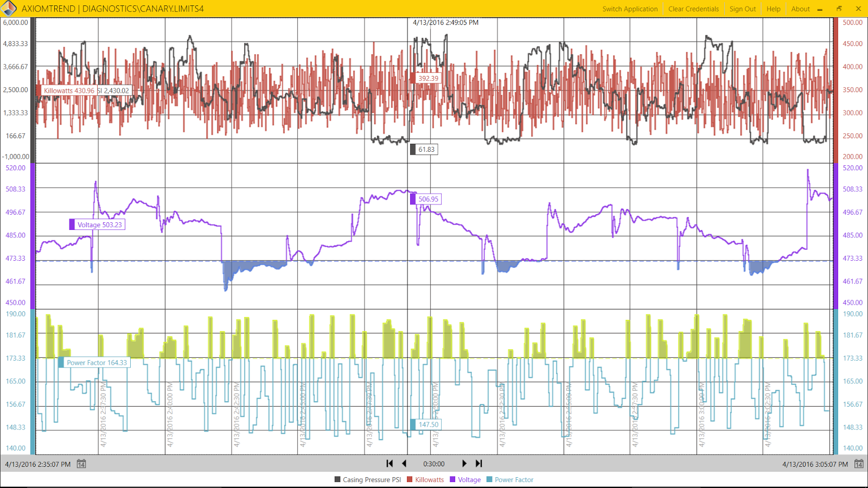Select the Power Factor 164.33 label
The image size is (868, 488).
[97, 363]
